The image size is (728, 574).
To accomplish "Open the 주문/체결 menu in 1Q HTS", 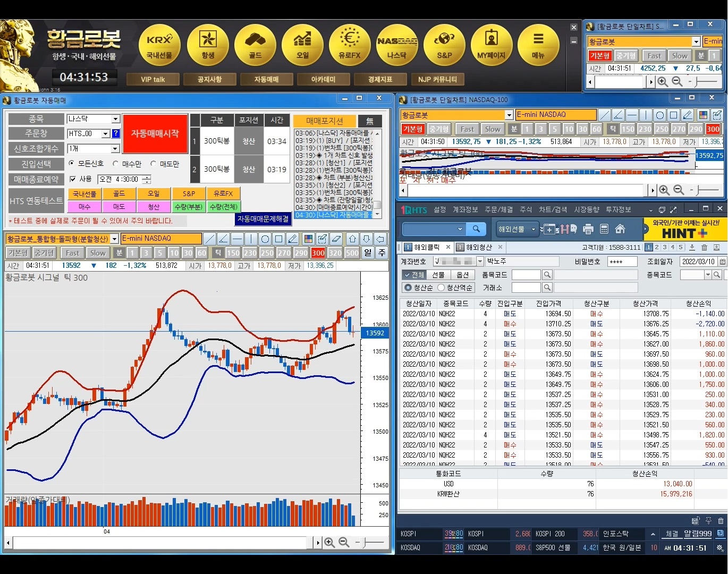I will tap(499, 210).
